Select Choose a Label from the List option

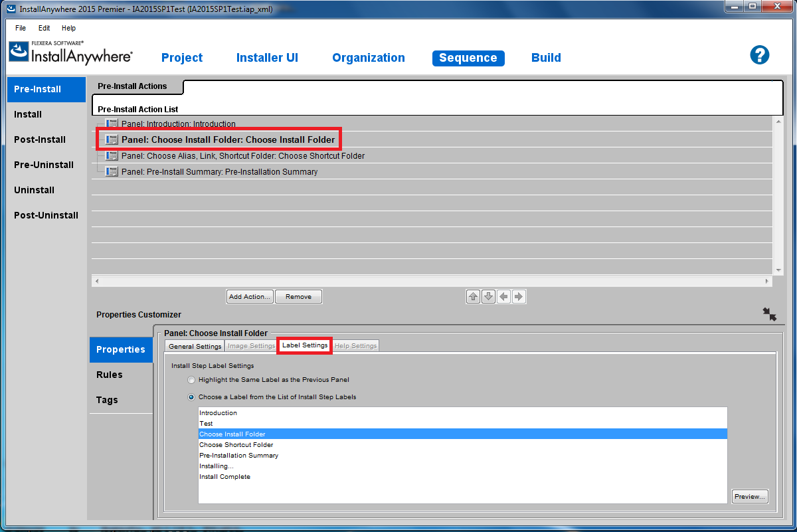coord(192,397)
